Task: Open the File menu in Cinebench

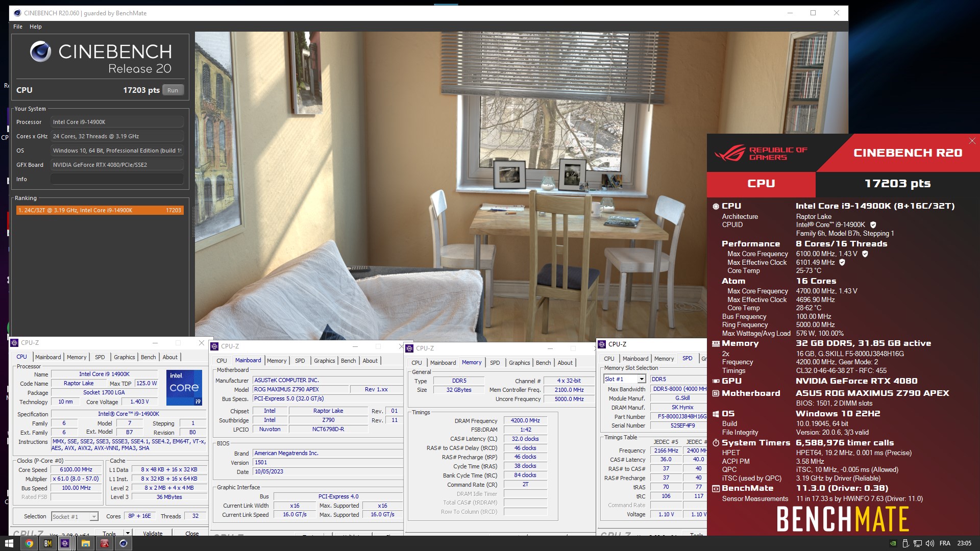Action: (18, 27)
